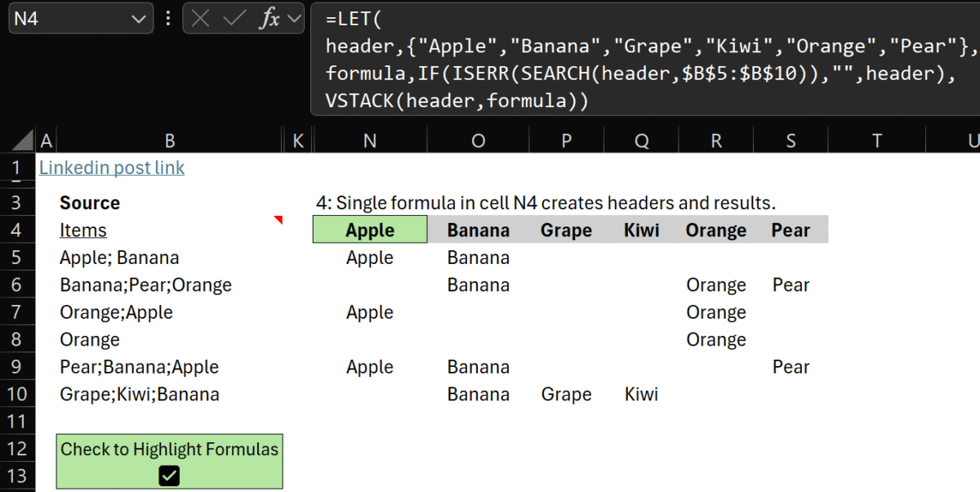Click the Cancel X formula icon
This screenshot has width=980, height=492.
point(201,19)
